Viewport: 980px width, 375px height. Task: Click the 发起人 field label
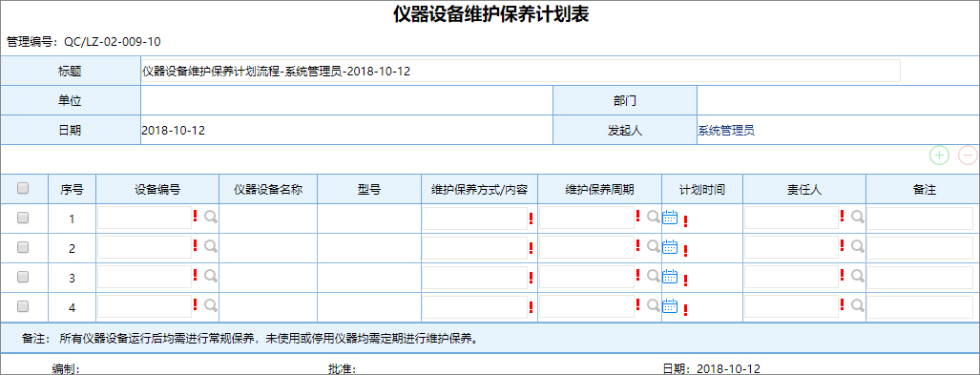coord(625,131)
